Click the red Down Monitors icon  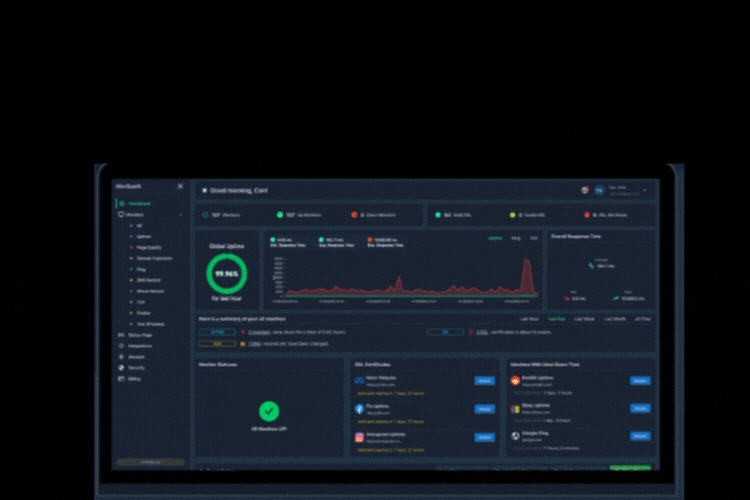(354, 215)
